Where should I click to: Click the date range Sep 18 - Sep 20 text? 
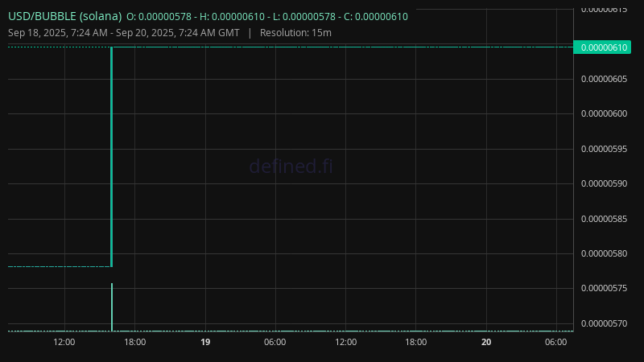point(124,33)
